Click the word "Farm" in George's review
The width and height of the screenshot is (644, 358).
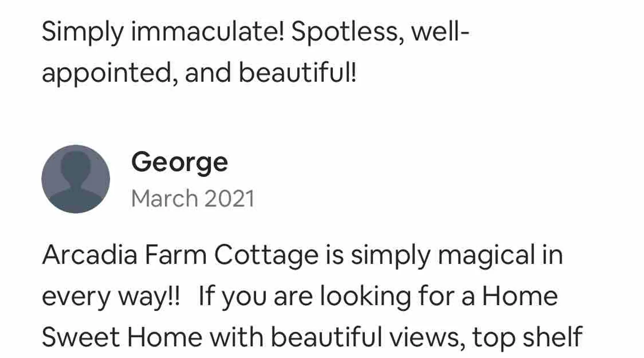pos(176,255)
